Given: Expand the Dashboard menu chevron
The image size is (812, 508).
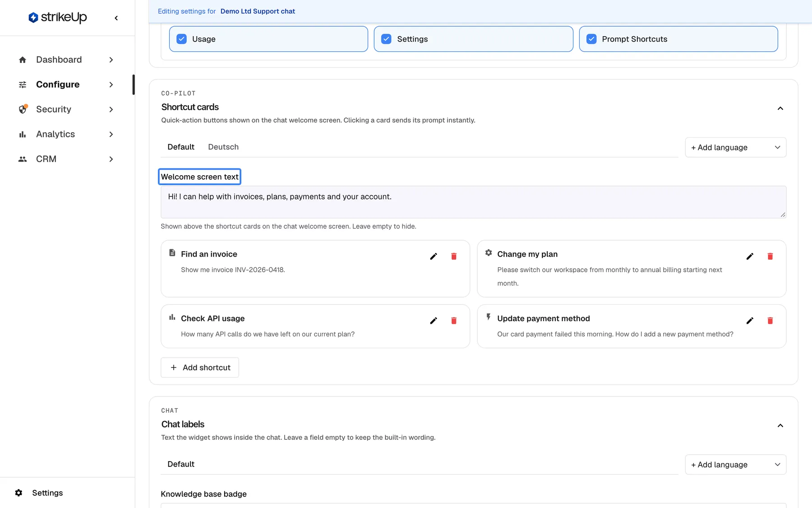Looking at the screenshot, I should click(x=111, y=60).
